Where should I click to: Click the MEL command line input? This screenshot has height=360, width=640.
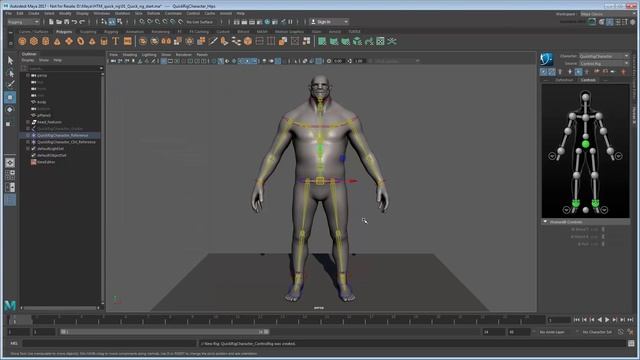click(x=109, y=344)
